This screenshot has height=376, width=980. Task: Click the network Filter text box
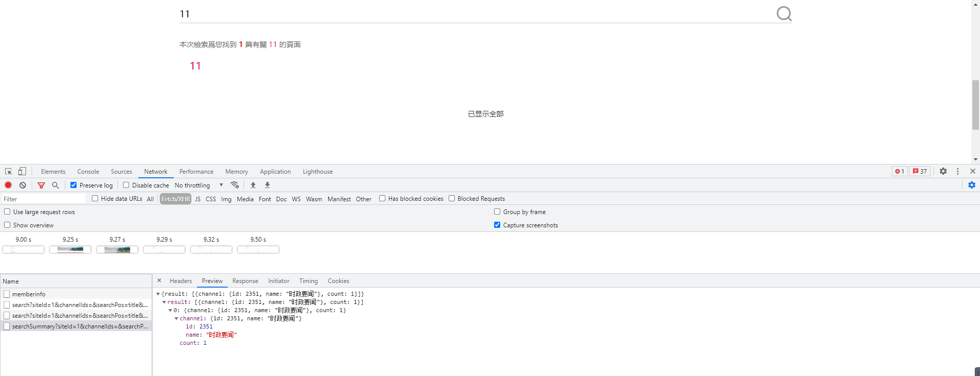coord(43,199)
